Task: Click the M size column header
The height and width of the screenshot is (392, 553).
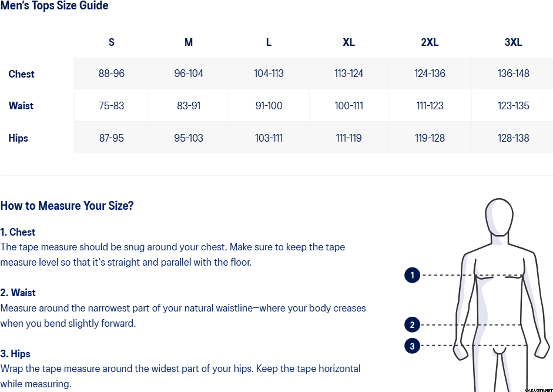Action: coord(189,42)
